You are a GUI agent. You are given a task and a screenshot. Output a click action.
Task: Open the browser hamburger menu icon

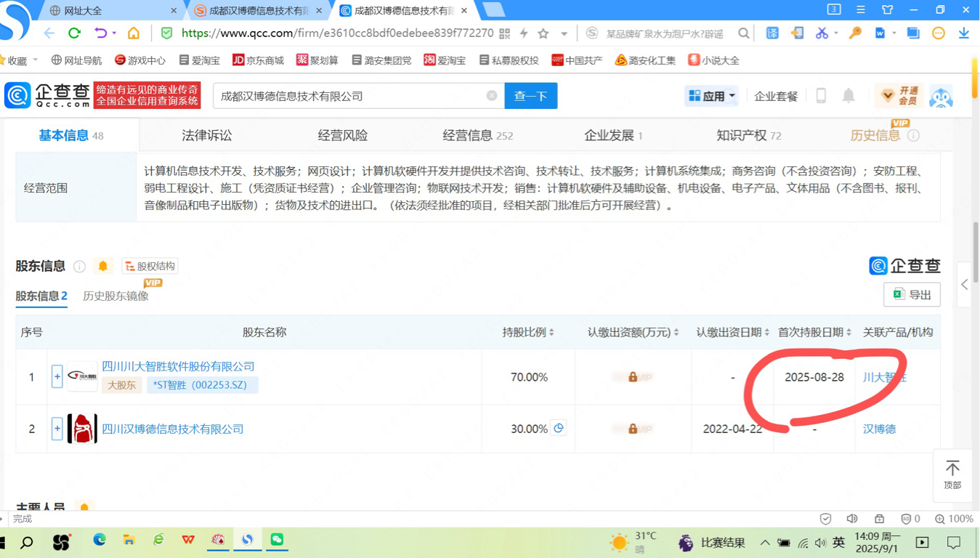point(861,10)
